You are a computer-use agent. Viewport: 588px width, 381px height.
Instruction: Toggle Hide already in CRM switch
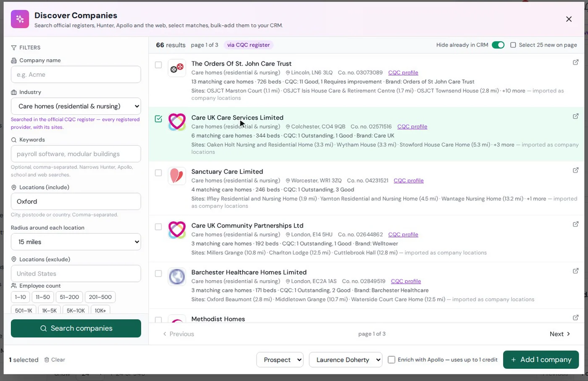tap(498, 45)
